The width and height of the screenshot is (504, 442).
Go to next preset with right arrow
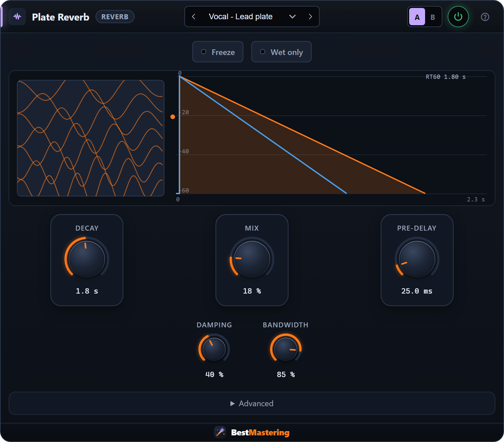[x=310, y=17]
